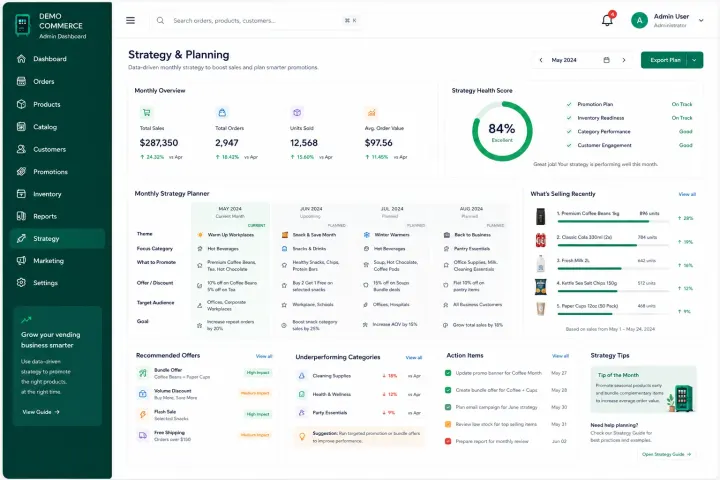Screen dimensions: 720x480
Task: Go to previous month arrow
Action: pos(541,60)
